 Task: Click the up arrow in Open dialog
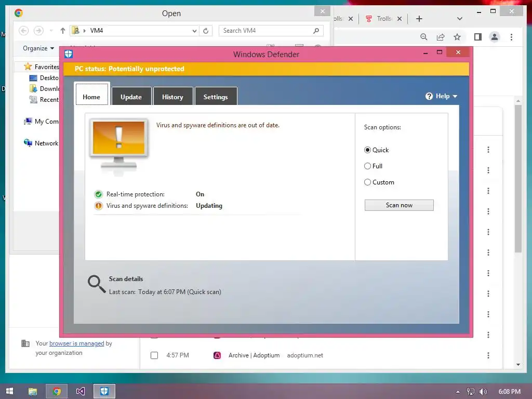point(63,31)
